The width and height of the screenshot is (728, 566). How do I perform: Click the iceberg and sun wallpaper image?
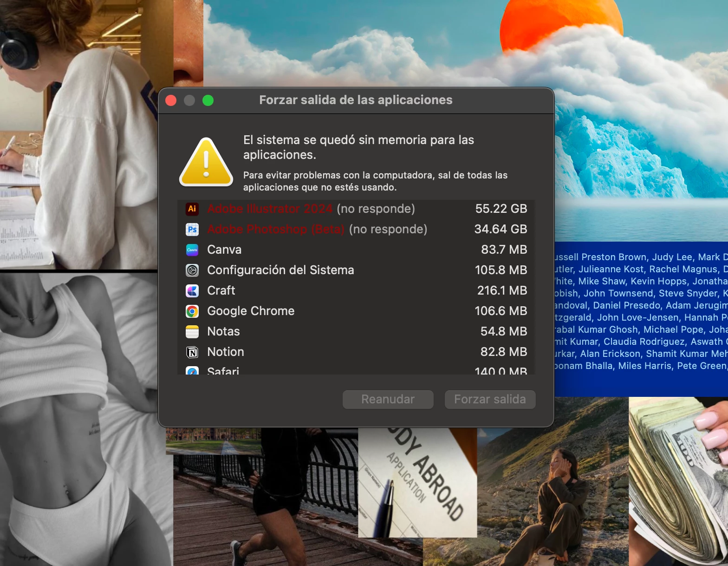click(466, 43)
